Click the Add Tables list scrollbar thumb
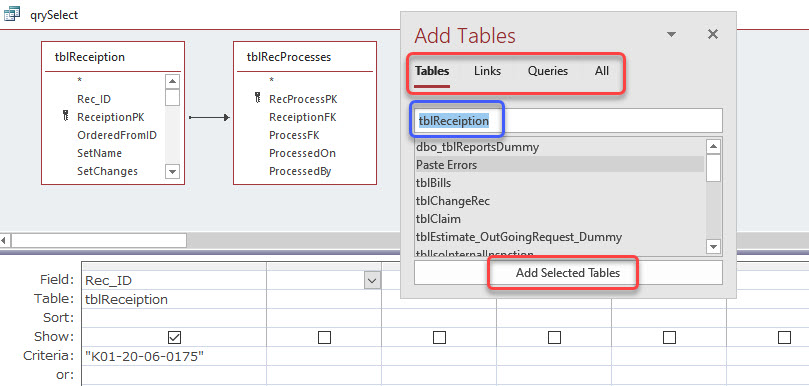This screenshot has width=809, height=386. [714, 168]
